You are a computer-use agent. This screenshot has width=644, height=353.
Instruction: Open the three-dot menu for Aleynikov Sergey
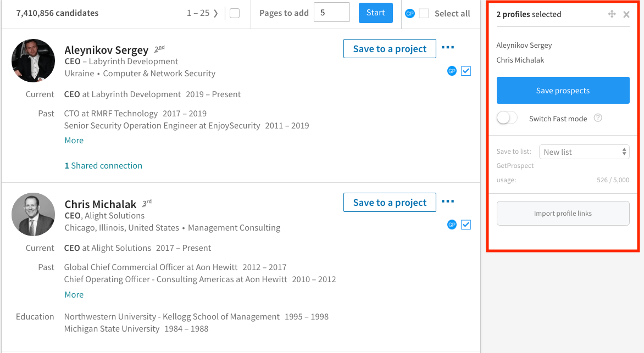click(x=448, y=48)
